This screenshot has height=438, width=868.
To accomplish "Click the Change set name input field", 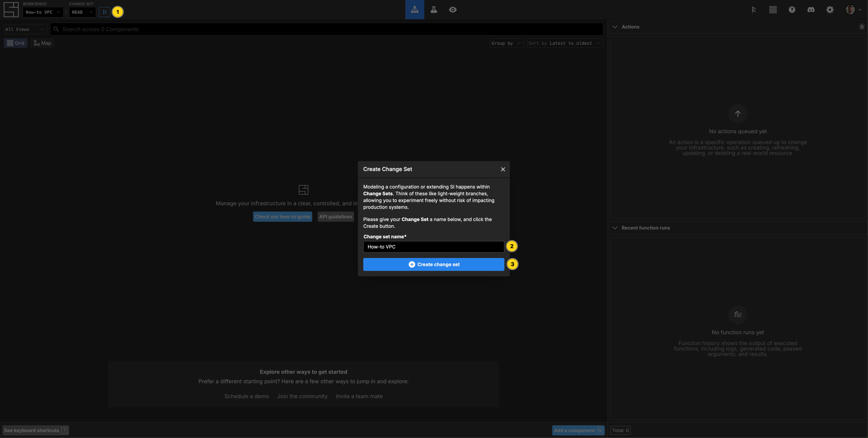I will pyautogui.click(x=433, y=247).
